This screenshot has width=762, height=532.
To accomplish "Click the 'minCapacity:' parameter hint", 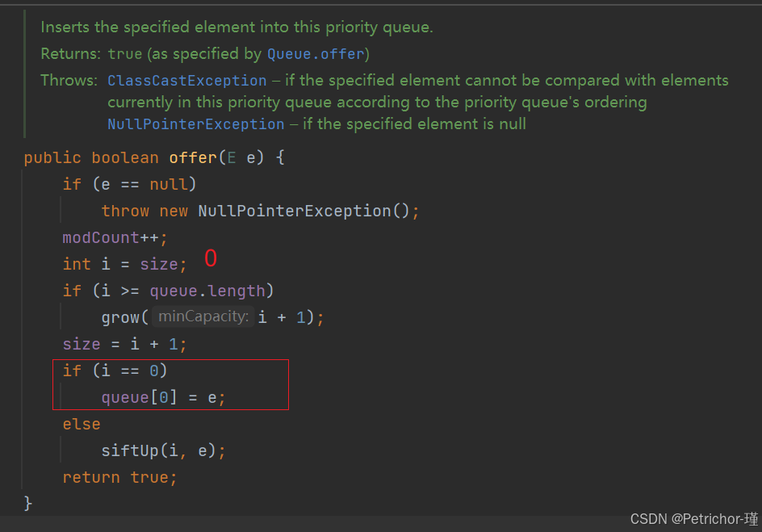I will 203,316.
